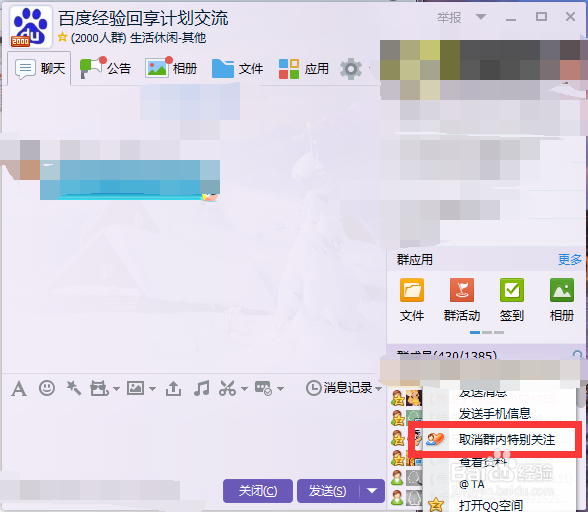Click the magic wand icon

click(x=74, y=388)
